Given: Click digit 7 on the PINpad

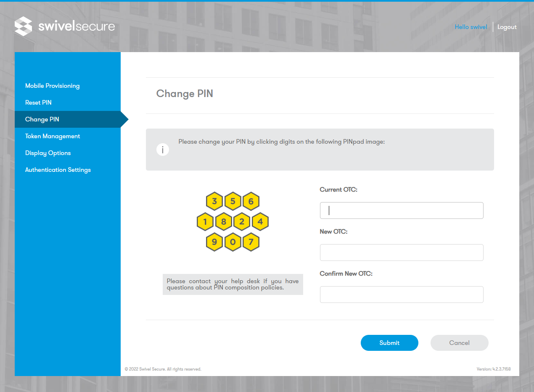Looking at the screenshot, I should pyautogui.click(x=251, y=242).
